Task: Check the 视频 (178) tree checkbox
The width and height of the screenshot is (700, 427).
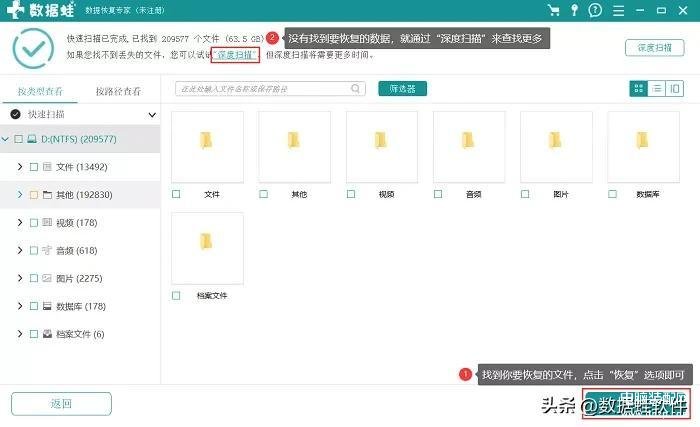Action: pos(33,222)
